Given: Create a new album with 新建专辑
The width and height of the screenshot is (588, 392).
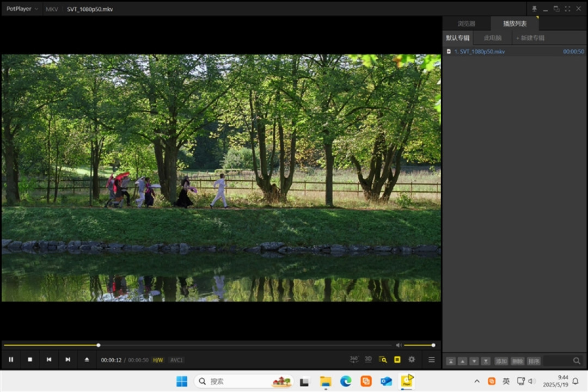Looking at the screenshot, I should pyautogui.click(x=531, y=38).
